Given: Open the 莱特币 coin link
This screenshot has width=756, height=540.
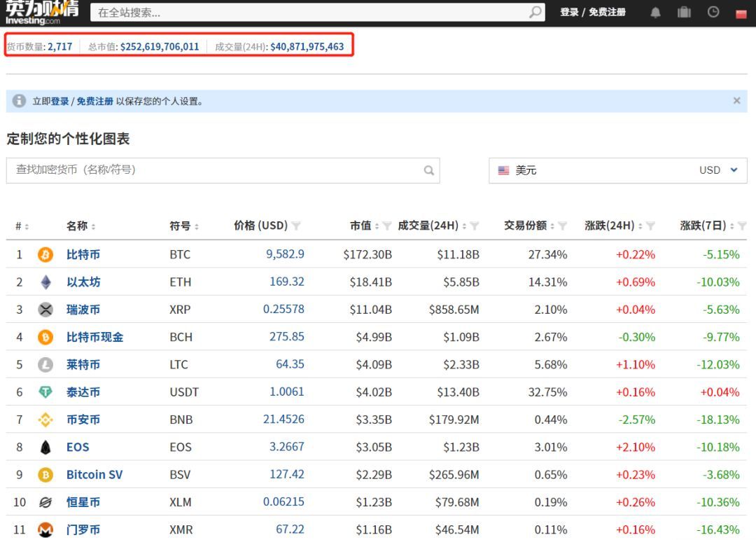Looking at the screenshot, I should point(83,364).
